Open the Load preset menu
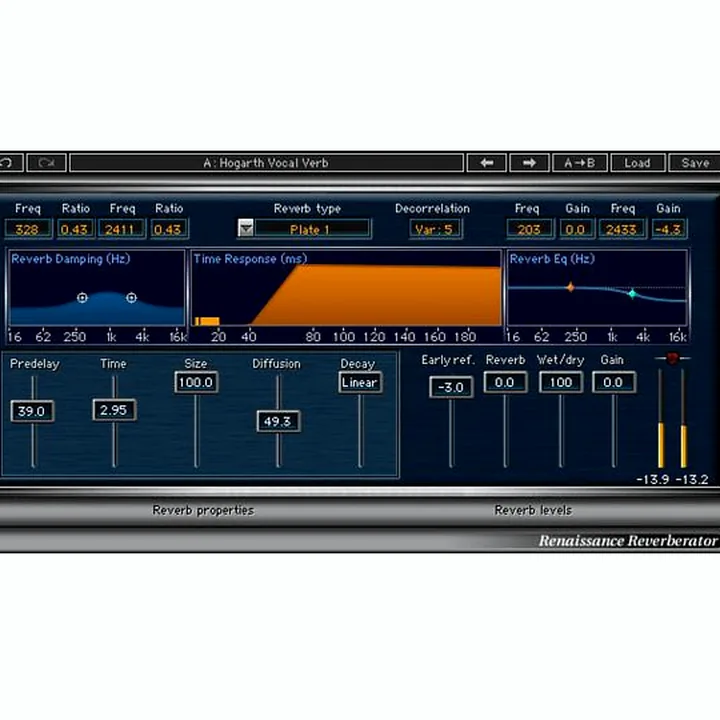 coord(637,163)
